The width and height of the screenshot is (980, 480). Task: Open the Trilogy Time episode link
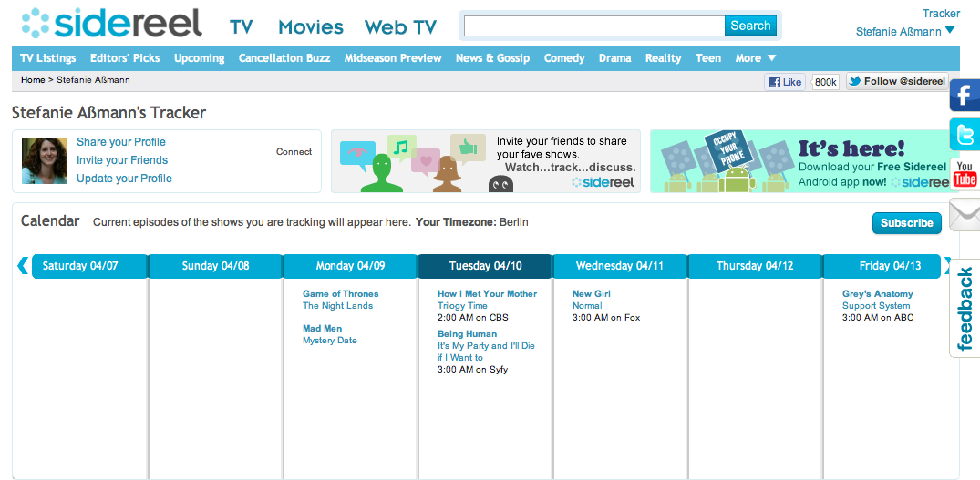pos(462,305)
